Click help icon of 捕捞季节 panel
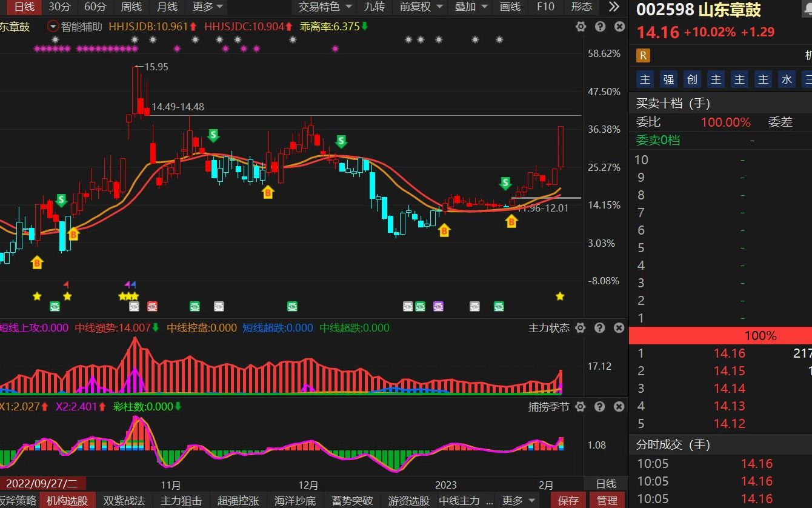This screenshot has width=812, height=508. pyautogui.click(x=599, y=407)
